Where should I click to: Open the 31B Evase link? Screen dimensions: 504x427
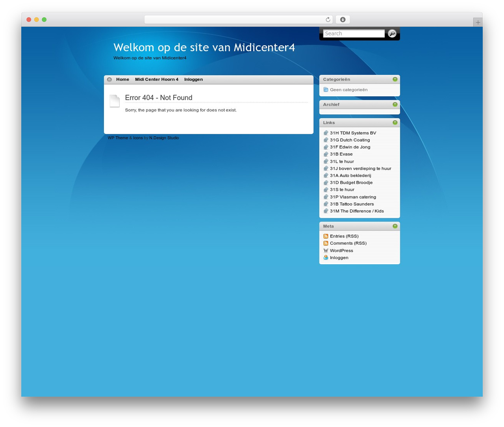[x=341, y=154]
